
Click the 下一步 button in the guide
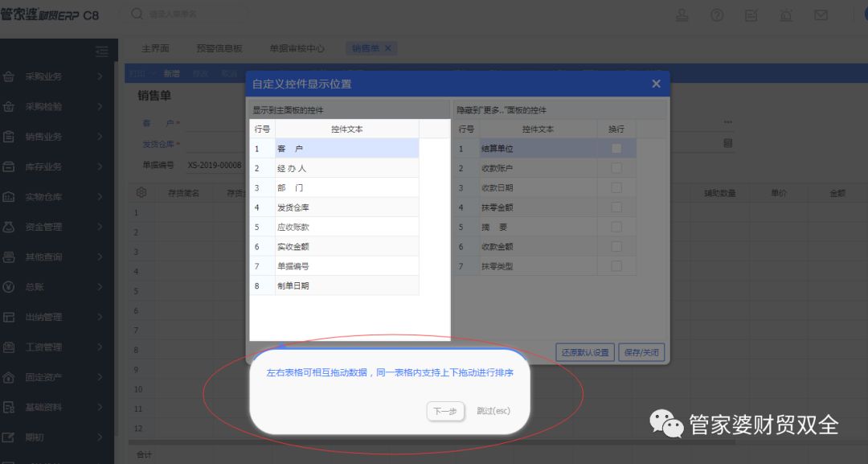click(x=444, y=411)
